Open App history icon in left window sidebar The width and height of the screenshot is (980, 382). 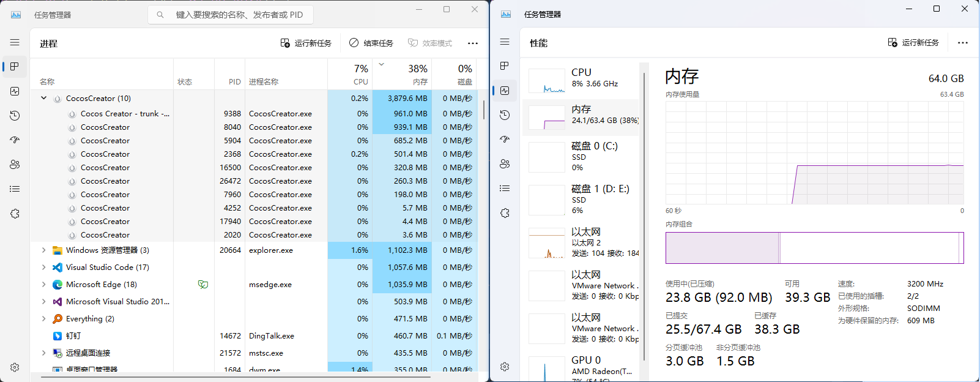pyautogui.click(x=15, y=115)
